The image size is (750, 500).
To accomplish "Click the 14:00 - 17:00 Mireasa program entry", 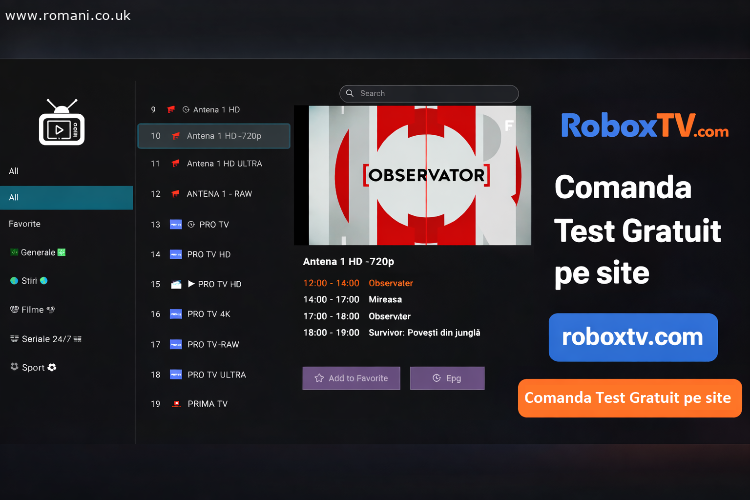I will 353,300.
